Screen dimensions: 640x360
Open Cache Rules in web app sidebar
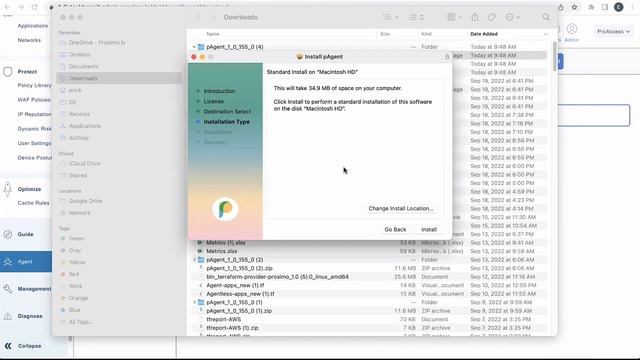(x=33, y=203)
